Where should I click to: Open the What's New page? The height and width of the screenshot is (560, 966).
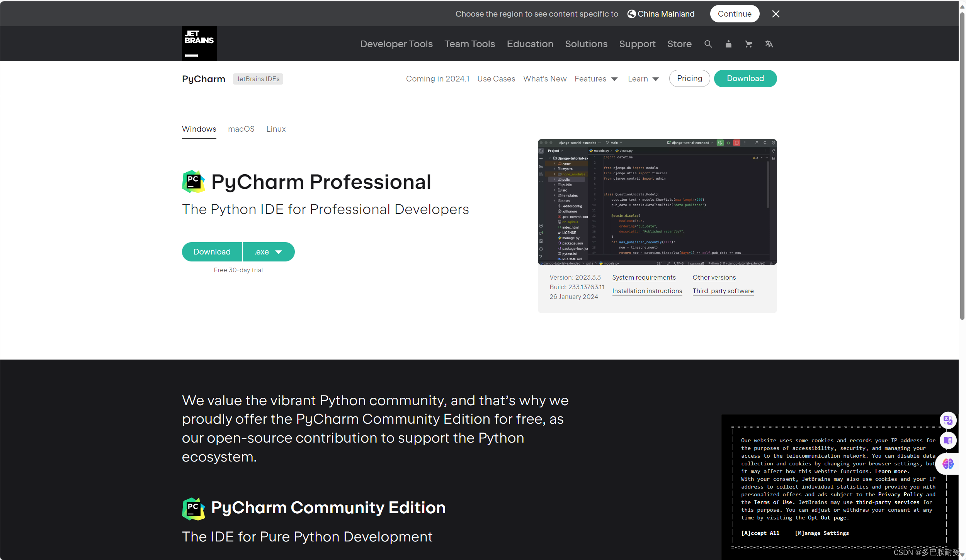pos(545,79)
